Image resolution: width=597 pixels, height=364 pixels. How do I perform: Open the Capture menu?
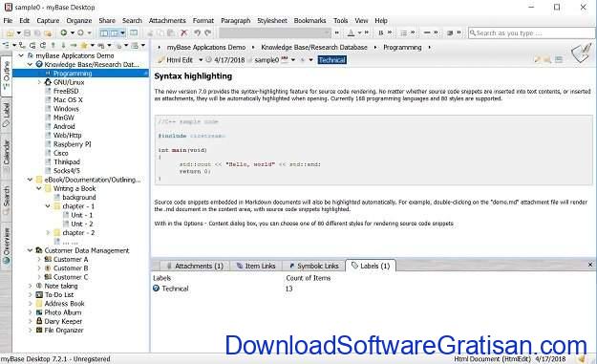(48, 21)
